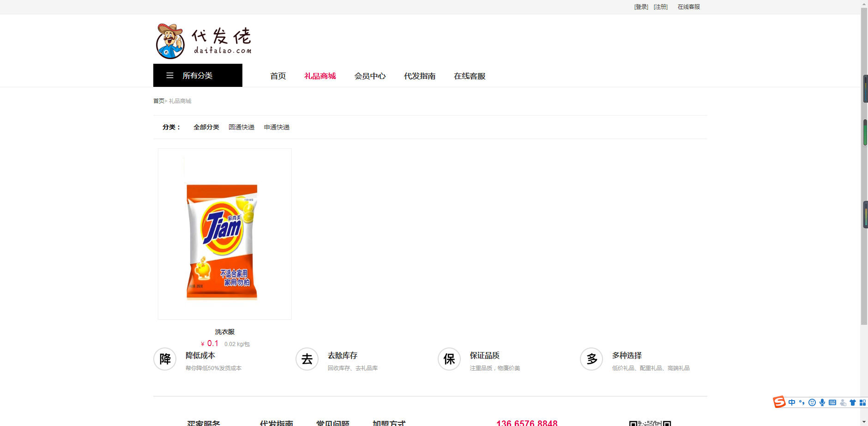
Task: Click the 登录 link at top
Action: [641, 7]
